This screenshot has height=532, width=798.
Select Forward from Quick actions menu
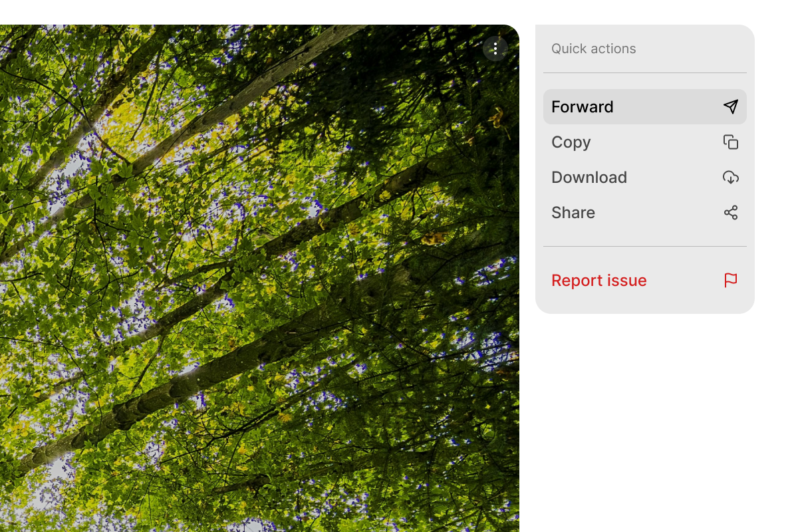(x=645, y=107)
